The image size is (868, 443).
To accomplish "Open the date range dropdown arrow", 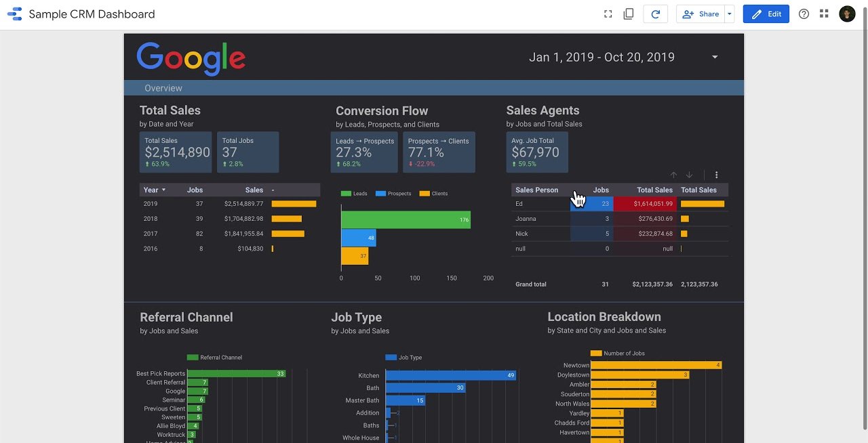I will [x=715, y=58].
